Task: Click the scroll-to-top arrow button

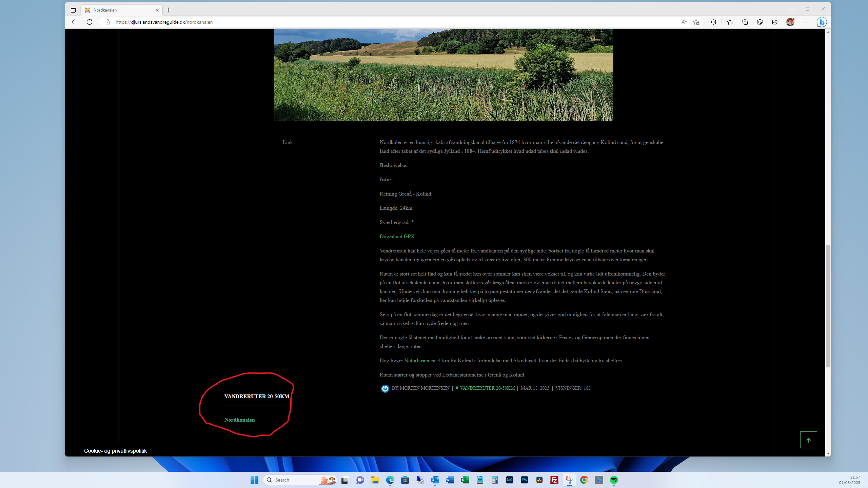Action: click(808, 440)
